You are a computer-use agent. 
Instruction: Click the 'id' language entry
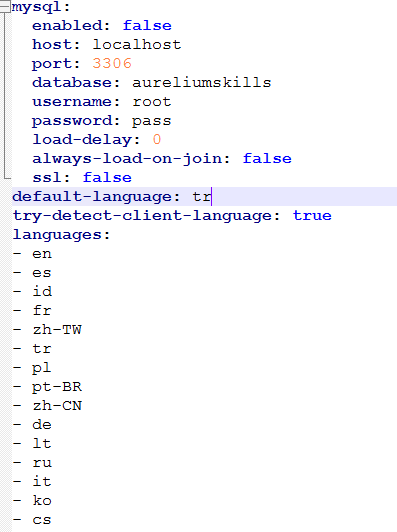42,291
